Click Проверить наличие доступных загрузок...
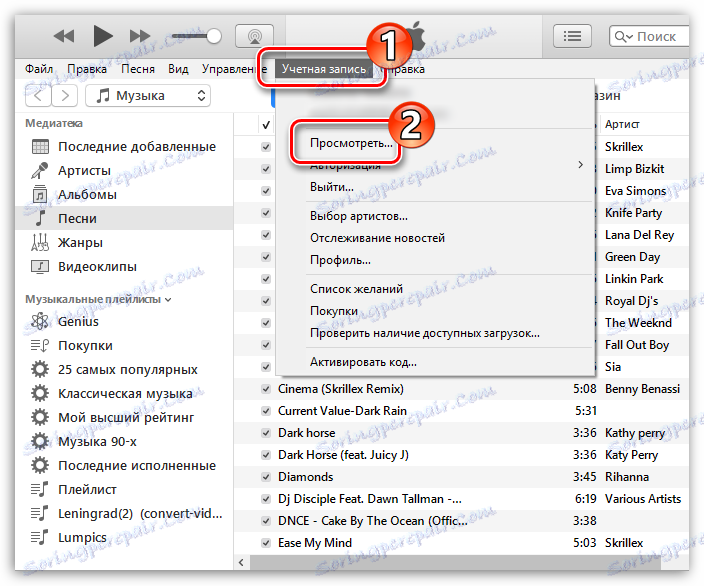 pyautogui.click(x=425, y=333)
